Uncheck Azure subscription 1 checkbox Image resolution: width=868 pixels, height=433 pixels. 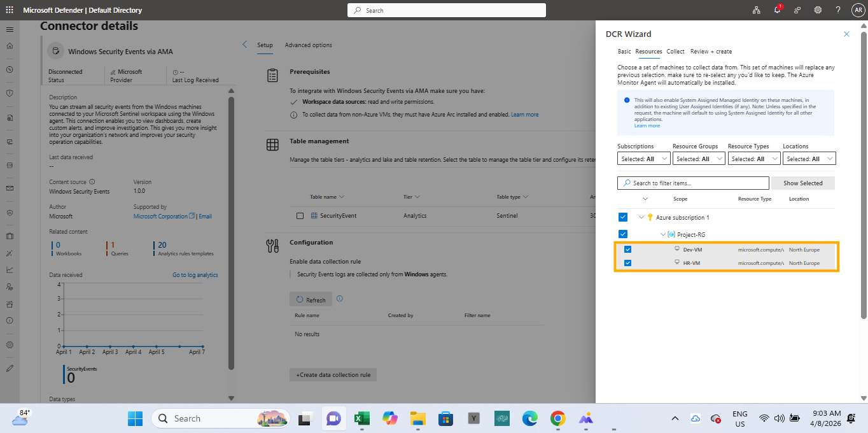point(623,217)
